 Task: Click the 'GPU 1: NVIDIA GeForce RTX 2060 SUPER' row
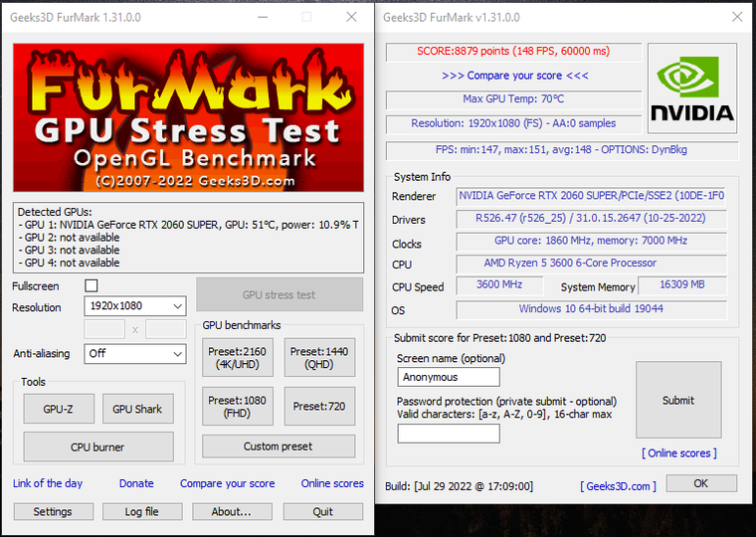tap(189, 225)
